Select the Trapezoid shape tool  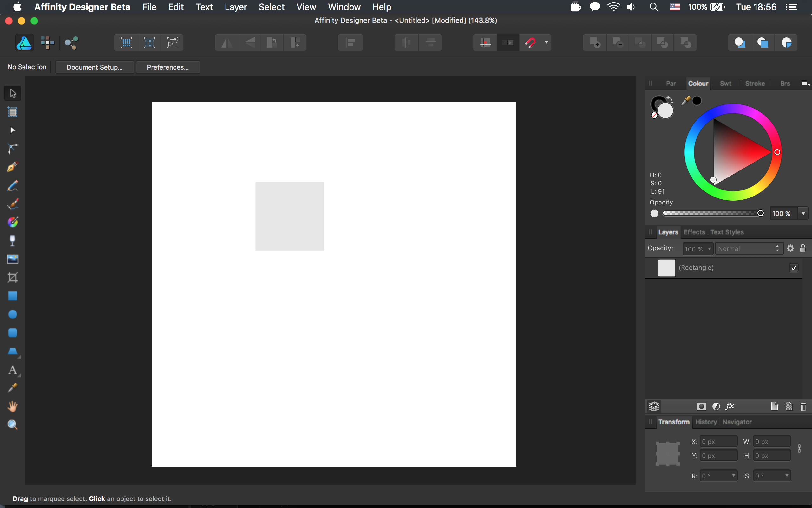coord(13,351)
